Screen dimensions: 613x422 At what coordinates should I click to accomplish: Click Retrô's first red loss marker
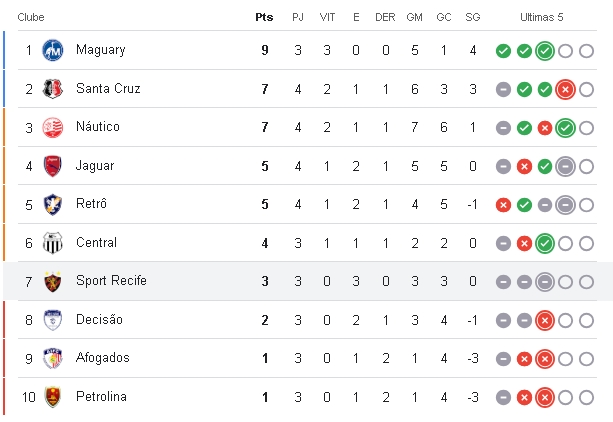(x=503, y=205)
